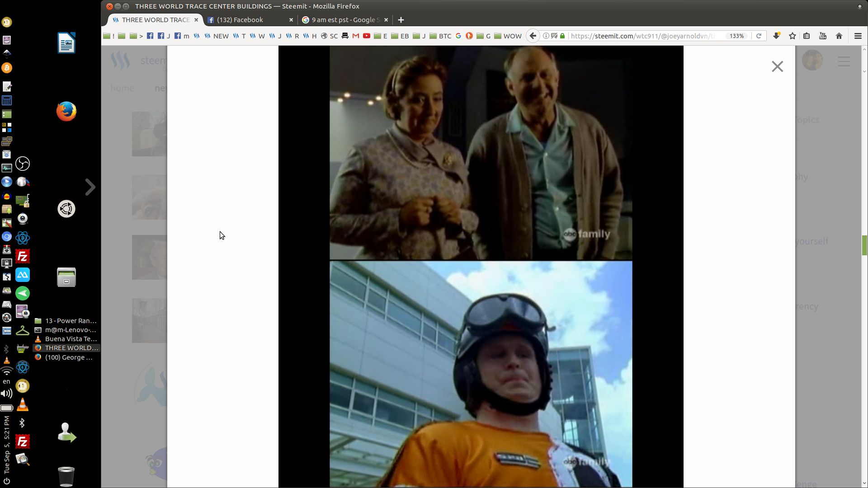Screen dimensions: 868x488
Task: Launch OBS Studio from the panel
Action: 23,164
